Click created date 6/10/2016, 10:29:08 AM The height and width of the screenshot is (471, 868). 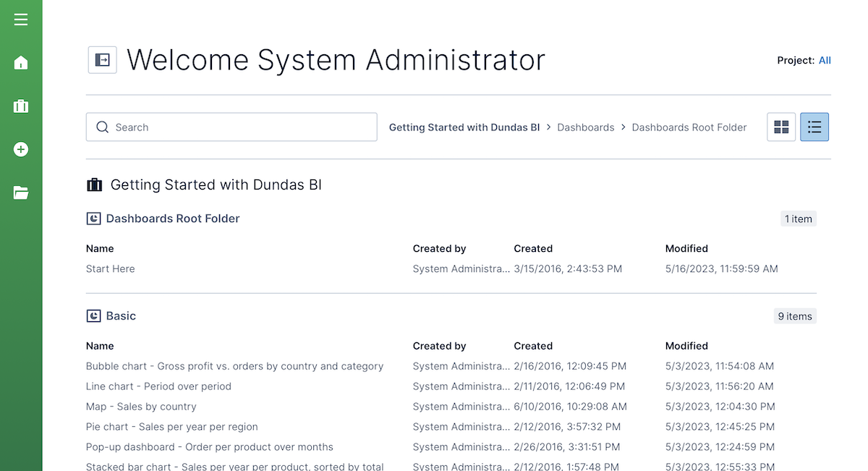tap(571, 407)
